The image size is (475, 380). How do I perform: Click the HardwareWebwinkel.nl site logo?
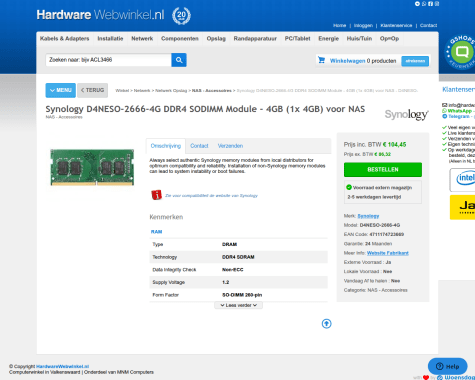100,15
